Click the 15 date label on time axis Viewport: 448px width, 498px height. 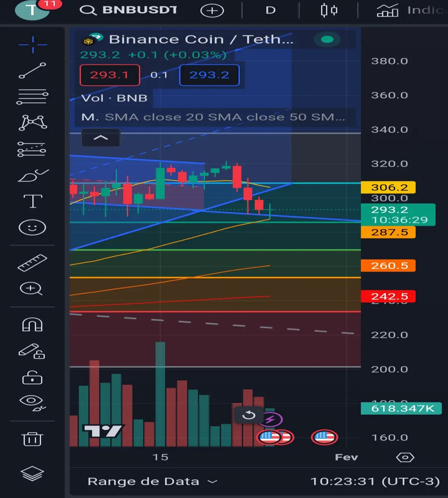(x=160, y=457)
